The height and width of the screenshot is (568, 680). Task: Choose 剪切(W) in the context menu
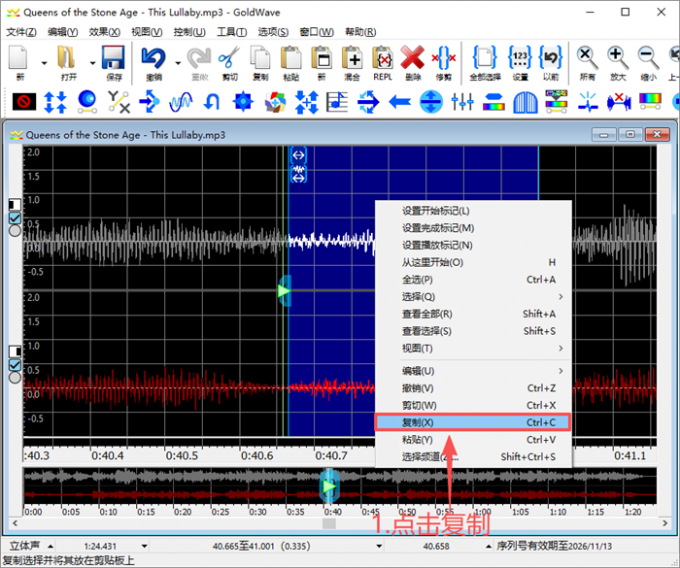click(x=473, y=405)
